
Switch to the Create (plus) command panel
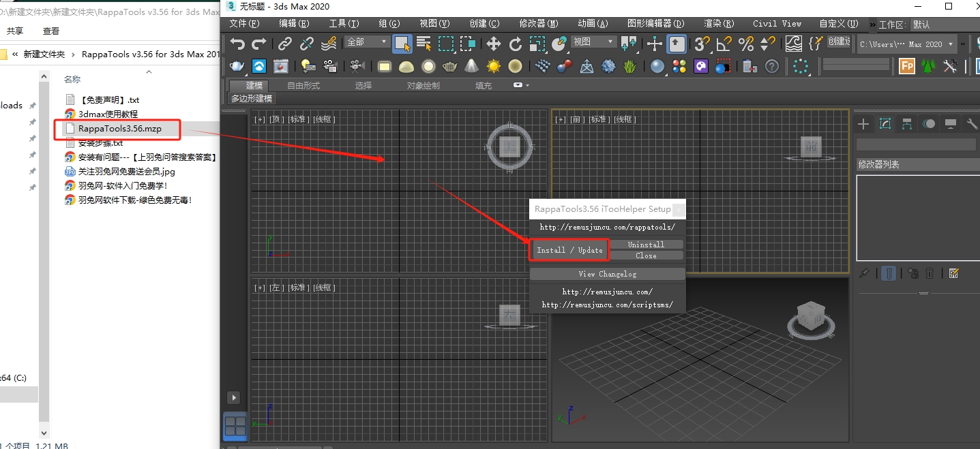point(863,123)
